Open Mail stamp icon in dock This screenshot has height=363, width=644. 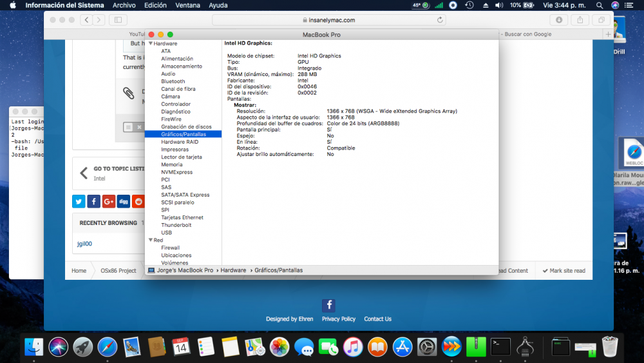tap(132, 346)
